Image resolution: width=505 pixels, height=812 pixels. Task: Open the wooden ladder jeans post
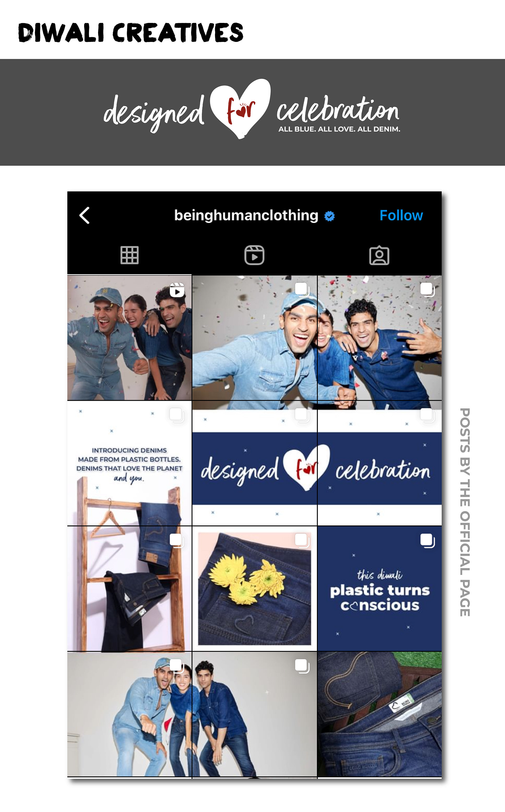(129, 589)
